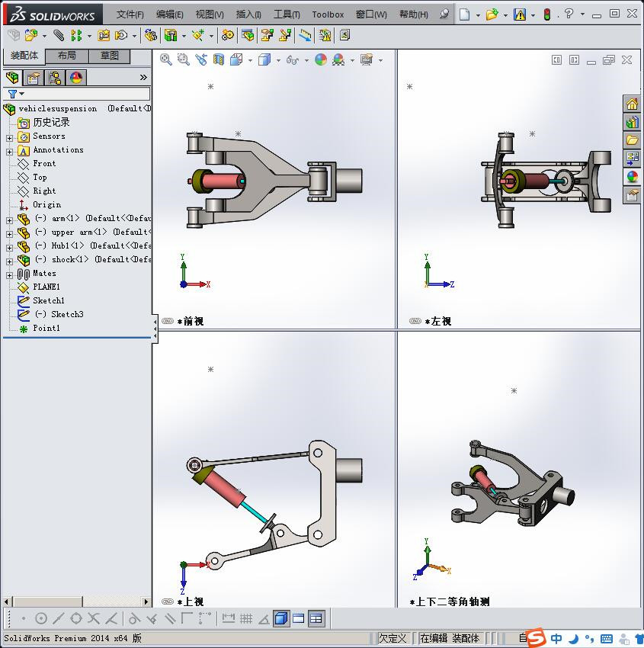644x648 pixels.
Task: Click the Section View icon
Action: click(219, 60)
